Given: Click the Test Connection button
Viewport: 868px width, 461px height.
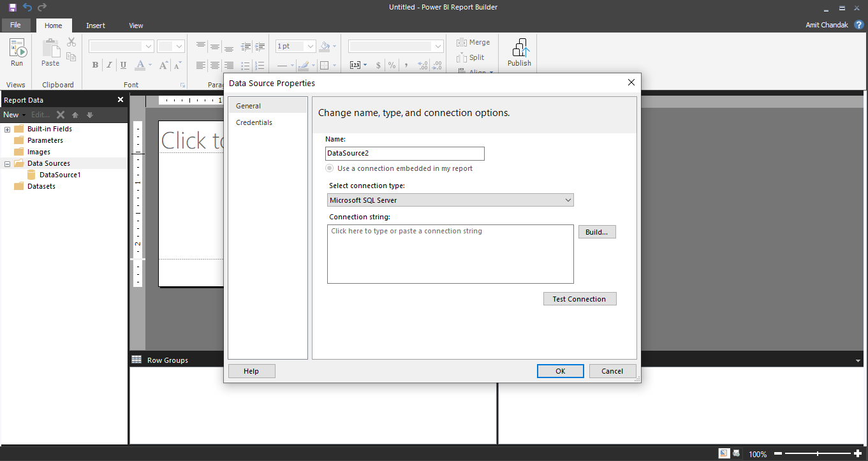Looking at the screenshot, I should [580, 299].
